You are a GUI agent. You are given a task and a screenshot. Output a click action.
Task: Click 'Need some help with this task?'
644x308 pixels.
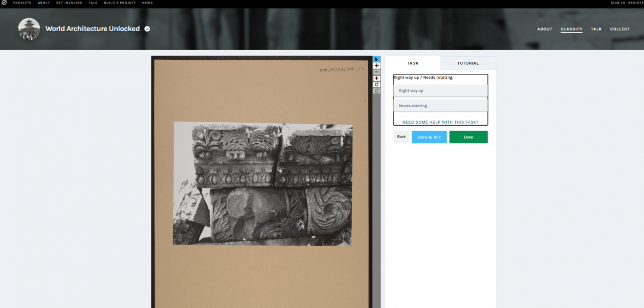point(441,122)
